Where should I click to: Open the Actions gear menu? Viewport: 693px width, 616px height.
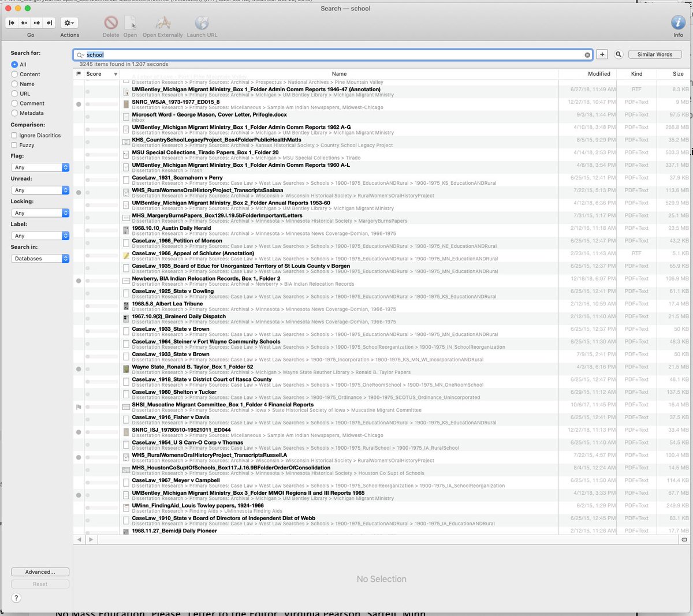(69, 23)
